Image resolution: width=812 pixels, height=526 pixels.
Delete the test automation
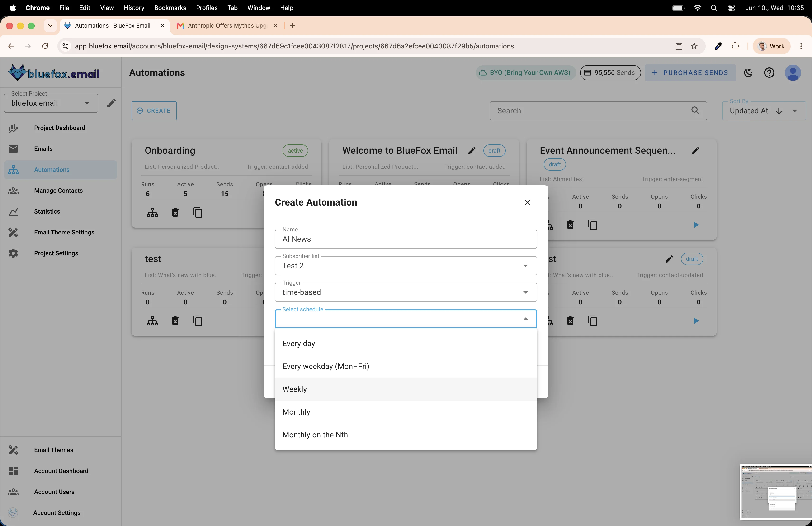pos(175,321)
